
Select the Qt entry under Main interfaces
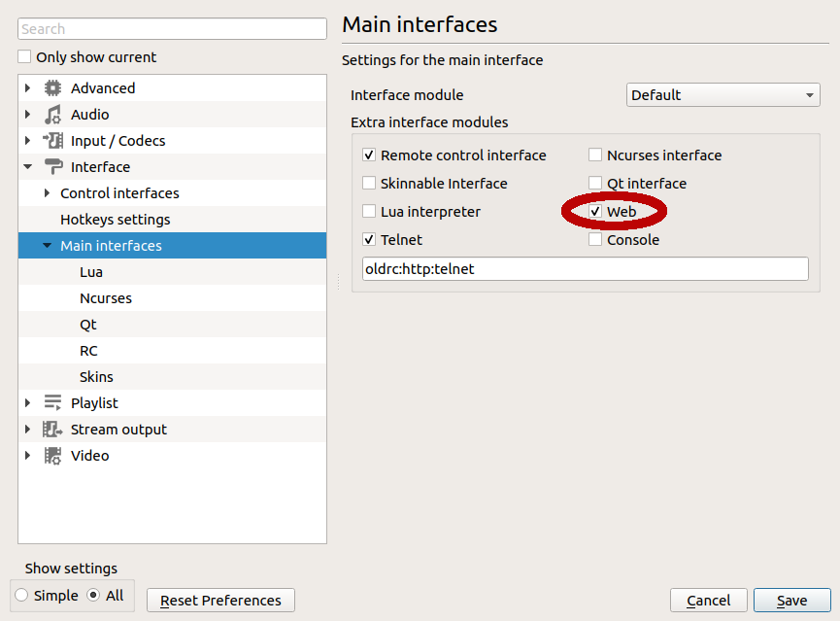(88, 325)
